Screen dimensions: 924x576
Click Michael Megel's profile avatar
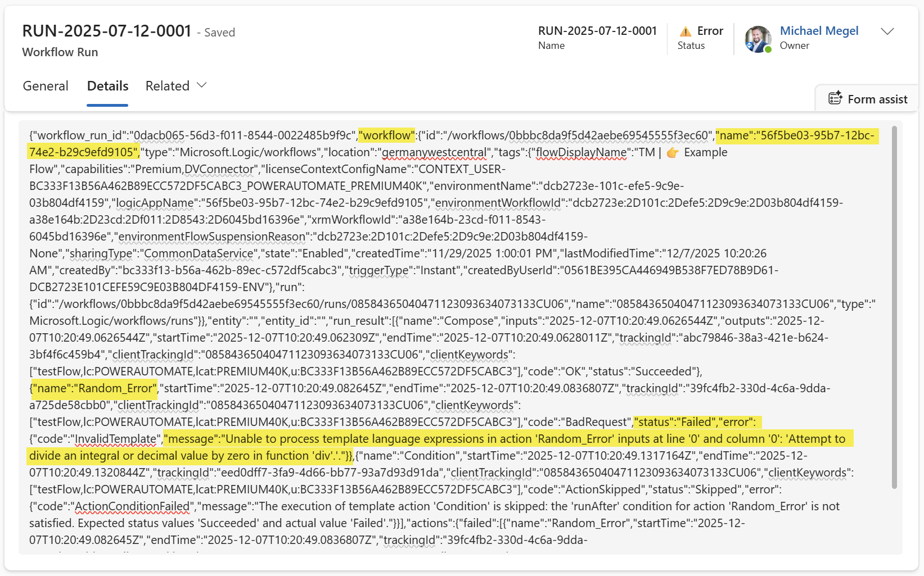758,39
